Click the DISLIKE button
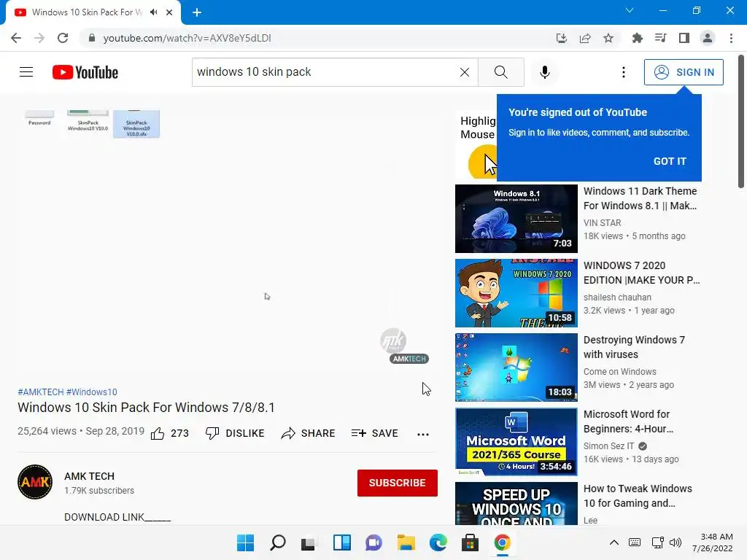747x560 pixels. (x=235, y=433)
